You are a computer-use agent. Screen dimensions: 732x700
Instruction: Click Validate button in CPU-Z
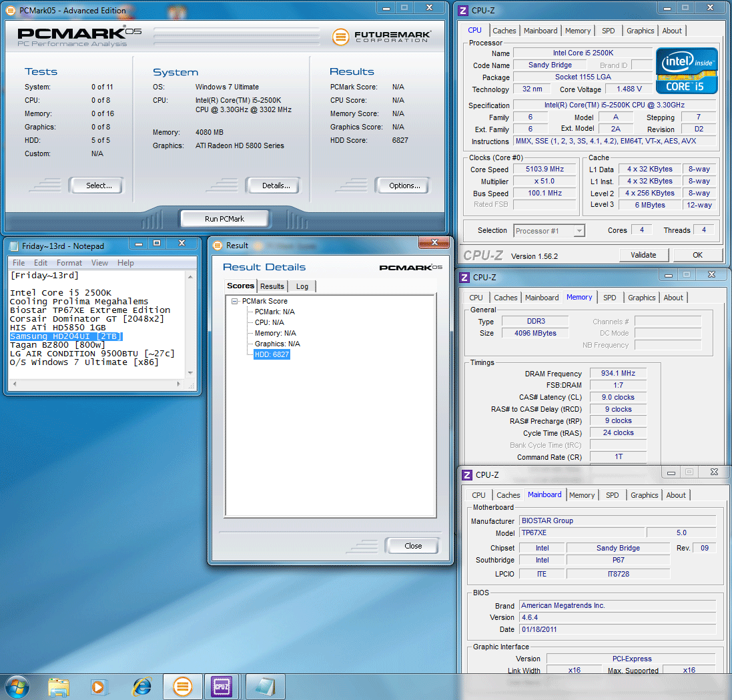[x=643, y=255]
